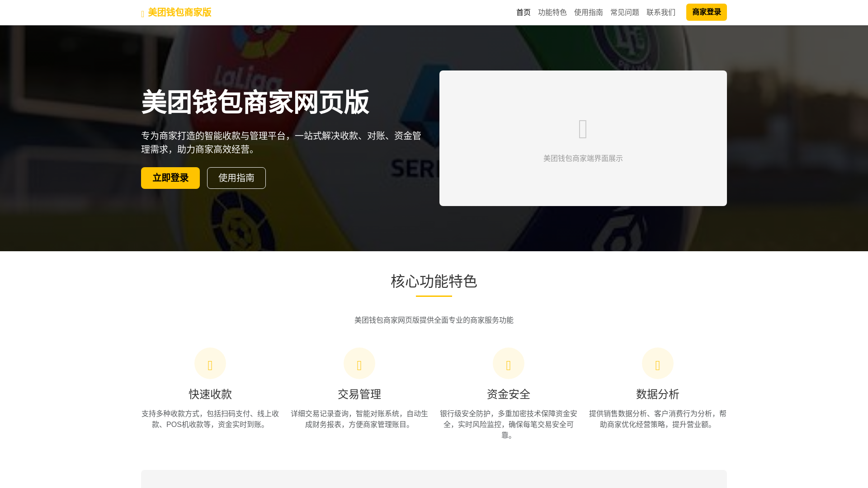Click the 核心功能特色 section title
Screen dimensions: 868x488
434,281
